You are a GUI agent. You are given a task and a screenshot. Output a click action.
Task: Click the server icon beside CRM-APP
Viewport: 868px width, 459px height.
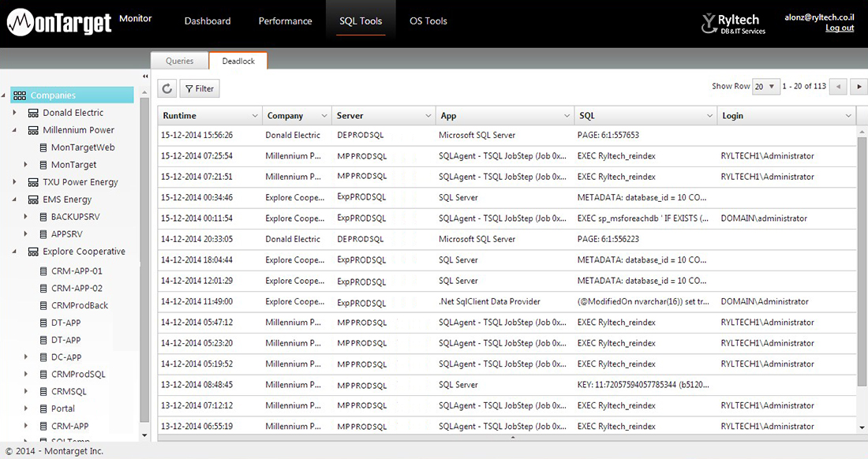click(43, 427)
